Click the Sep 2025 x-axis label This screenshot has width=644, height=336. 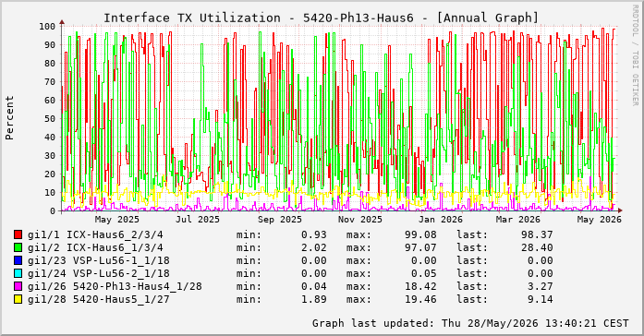(x=280, y=220)
